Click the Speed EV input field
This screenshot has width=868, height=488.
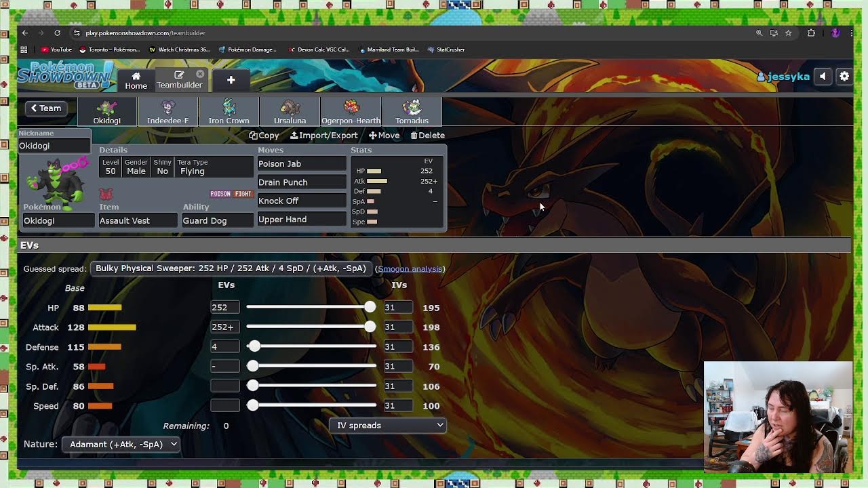[x=224, y=405]
